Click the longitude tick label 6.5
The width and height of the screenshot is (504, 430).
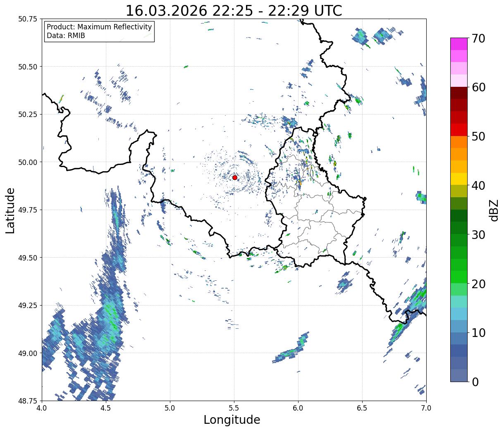click(x=362, y=408)
